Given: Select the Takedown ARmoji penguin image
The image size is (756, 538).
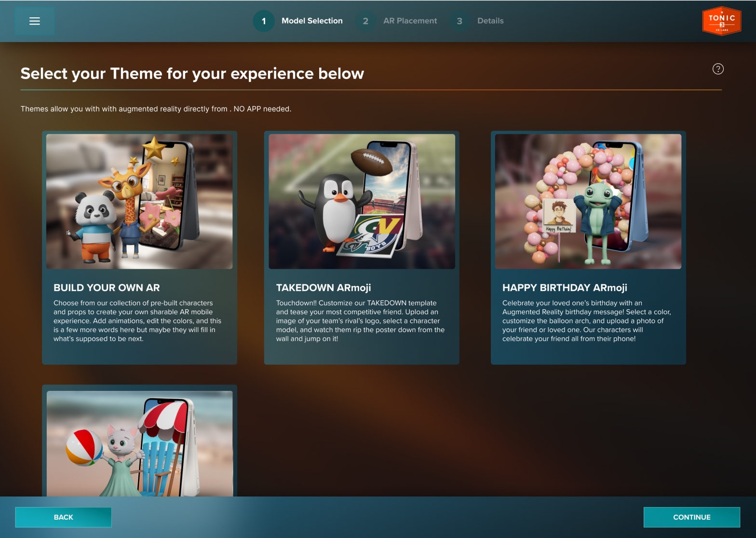Looking at the screenshot, I should pyautogui.click(x=362, y=201).
